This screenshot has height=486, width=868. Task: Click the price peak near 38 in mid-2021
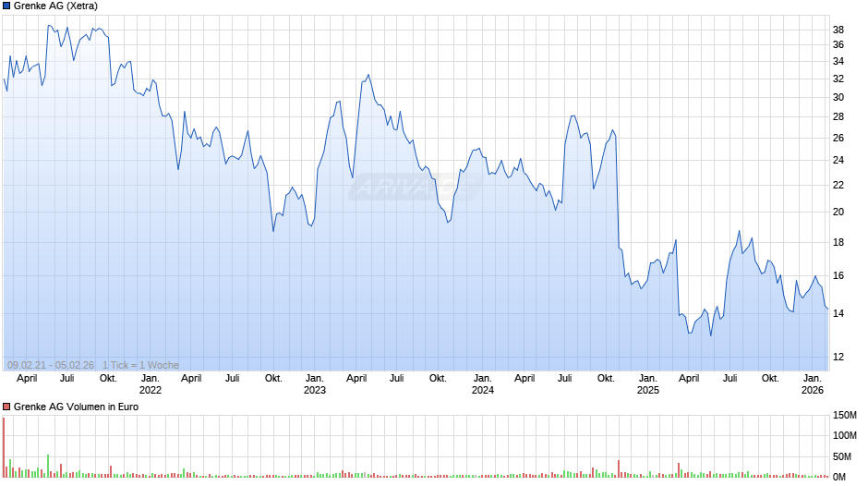tap(49, 26)
